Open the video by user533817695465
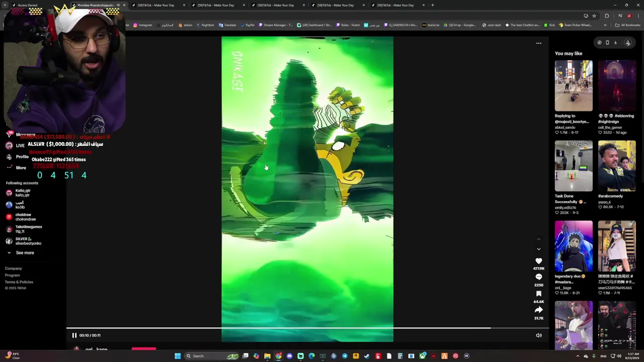The image size is (644, 362). (x=617, y=246)
